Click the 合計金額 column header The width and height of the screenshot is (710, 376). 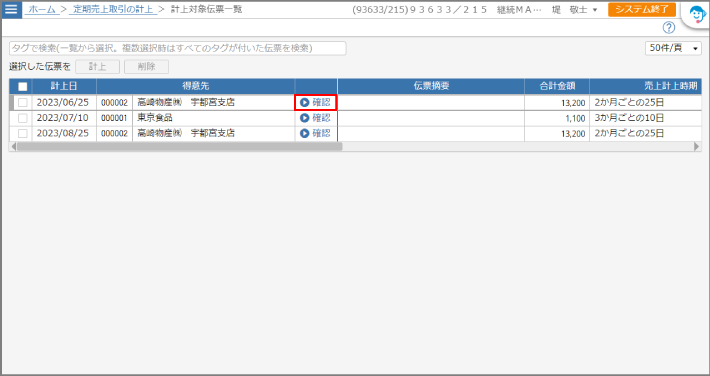(557, 86)
